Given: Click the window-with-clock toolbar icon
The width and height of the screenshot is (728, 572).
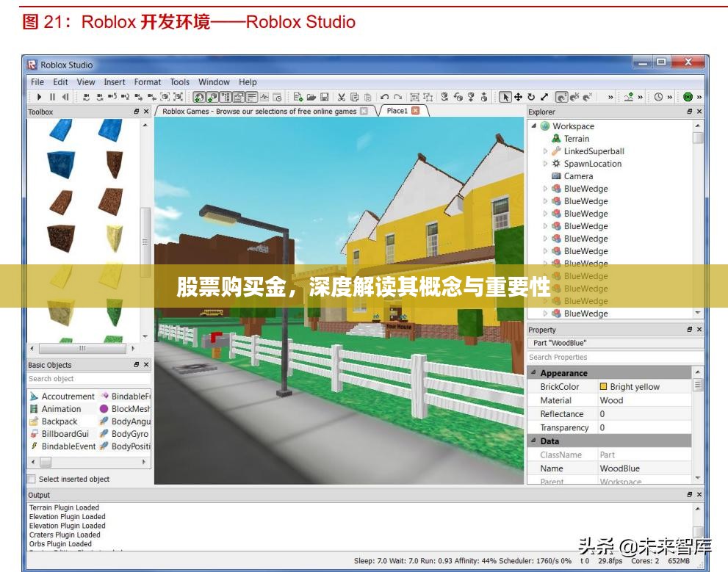Looking at the screenshot, I should 278,97.
